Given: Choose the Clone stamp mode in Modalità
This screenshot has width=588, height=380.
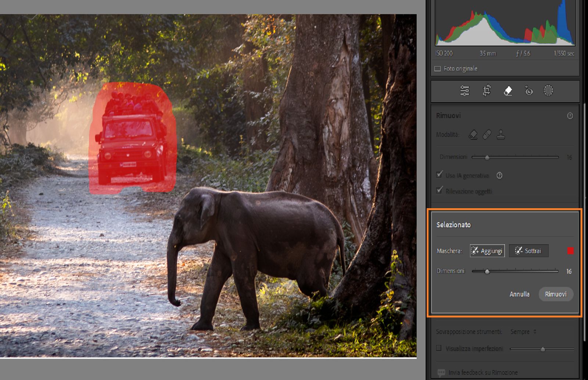Looking at the screenshot, I should pos(501,135).
